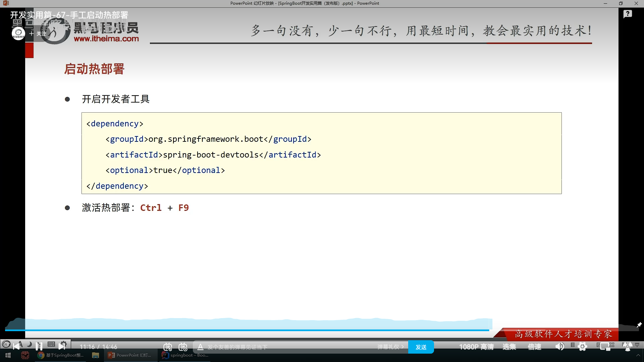Image resolution: width=644 pixels, height=362 pixels.
Task: Open the 1080P 高清 quality menu
Action: pyautogui.click(x=476, y=347)
